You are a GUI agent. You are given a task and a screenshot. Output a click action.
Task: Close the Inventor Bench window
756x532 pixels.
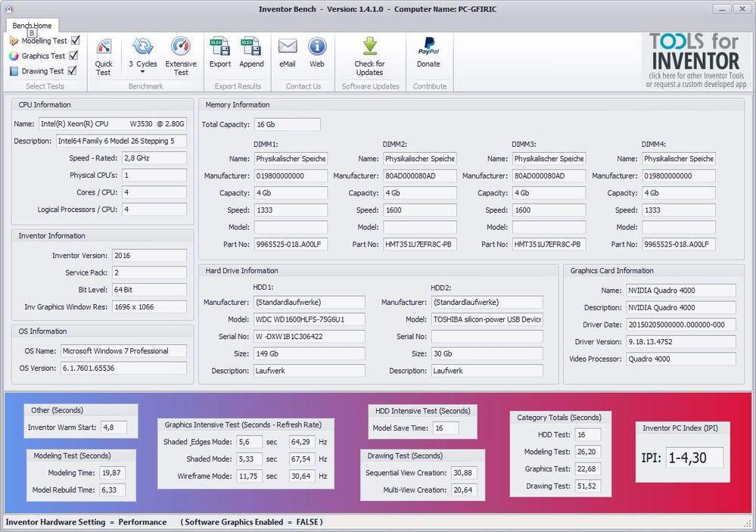[x=742, y=9]
